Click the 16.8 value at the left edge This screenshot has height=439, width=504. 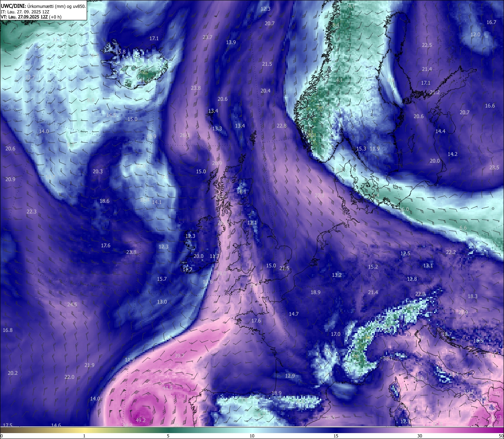pyautogui.click(x=7, y=330)
